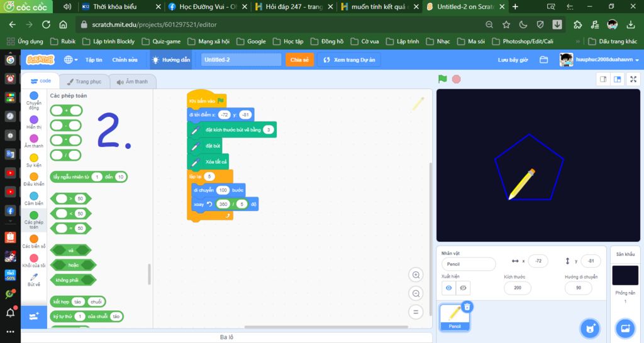Select Điều khiển block category

[34, 179]
